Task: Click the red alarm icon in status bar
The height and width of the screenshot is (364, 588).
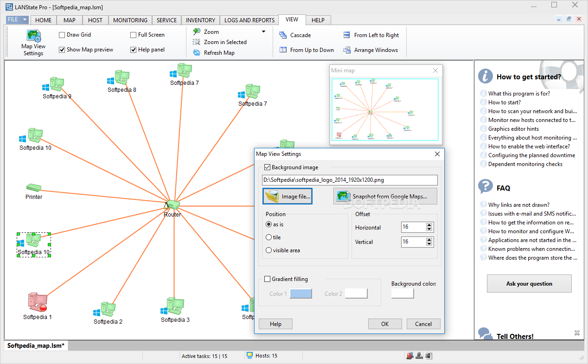Action: point(409,356)
